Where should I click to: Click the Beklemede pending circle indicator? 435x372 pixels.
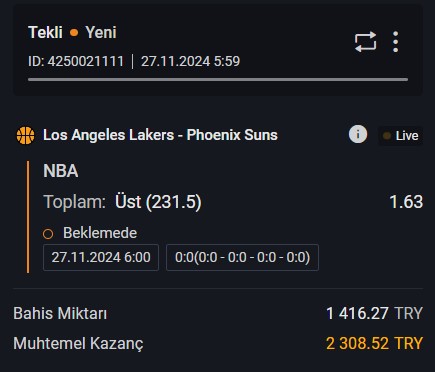click(48, 234)
